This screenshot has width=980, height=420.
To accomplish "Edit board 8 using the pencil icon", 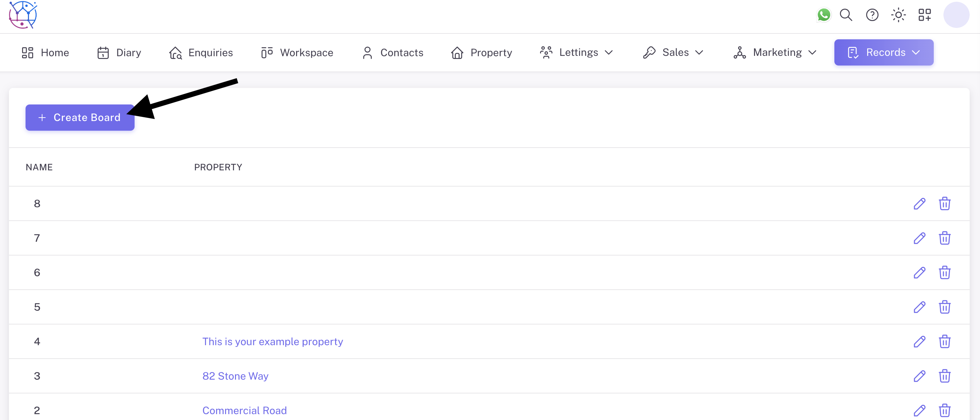I will click(x=920, y=203).
